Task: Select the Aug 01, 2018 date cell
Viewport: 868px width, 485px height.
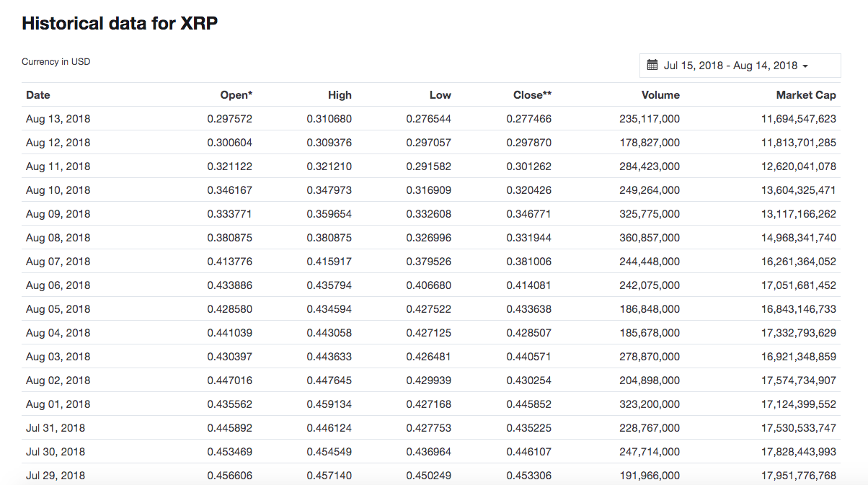Action: pos(58,404)
